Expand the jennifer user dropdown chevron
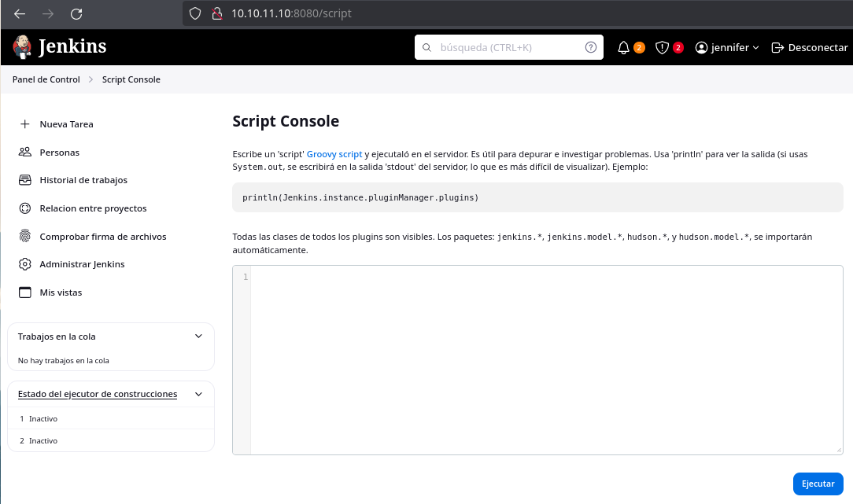 (755, 48)
